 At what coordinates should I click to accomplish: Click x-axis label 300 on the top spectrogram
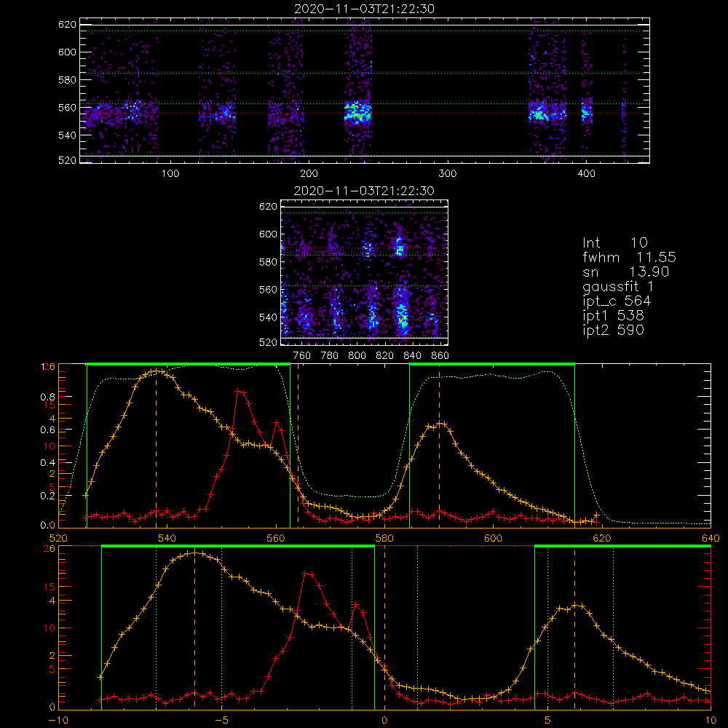tap(448, 174)
